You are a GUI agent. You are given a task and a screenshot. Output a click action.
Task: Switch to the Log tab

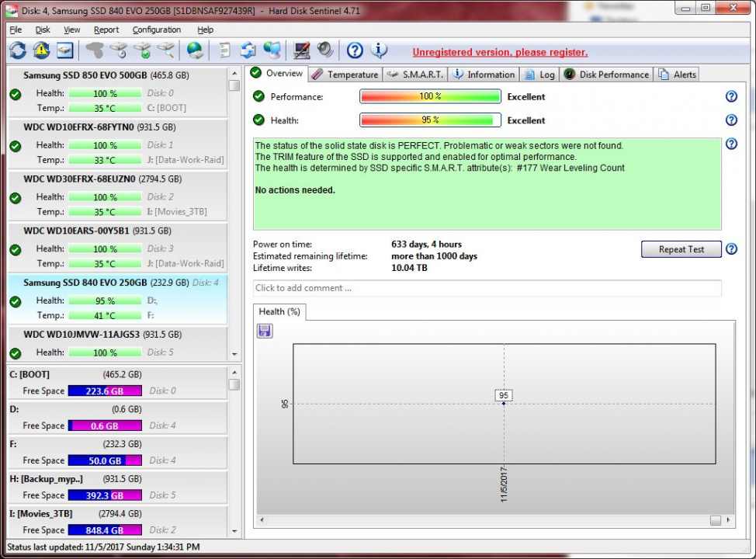click(540, 75)
